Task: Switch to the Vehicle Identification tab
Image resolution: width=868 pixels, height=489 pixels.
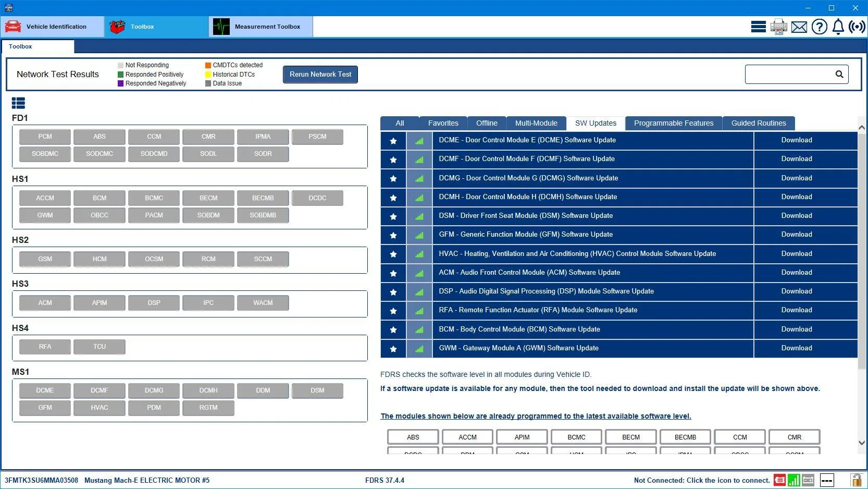Action: pos(52,27)
